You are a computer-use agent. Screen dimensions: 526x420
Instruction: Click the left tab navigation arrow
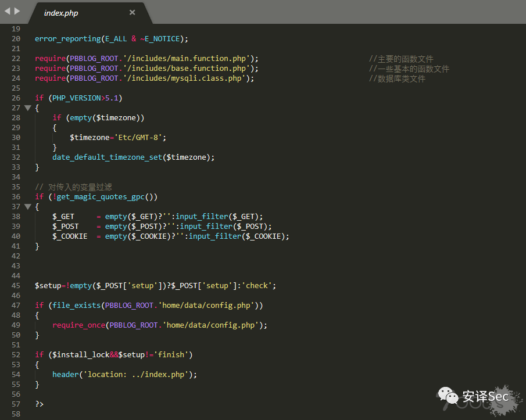coord(7,11)
